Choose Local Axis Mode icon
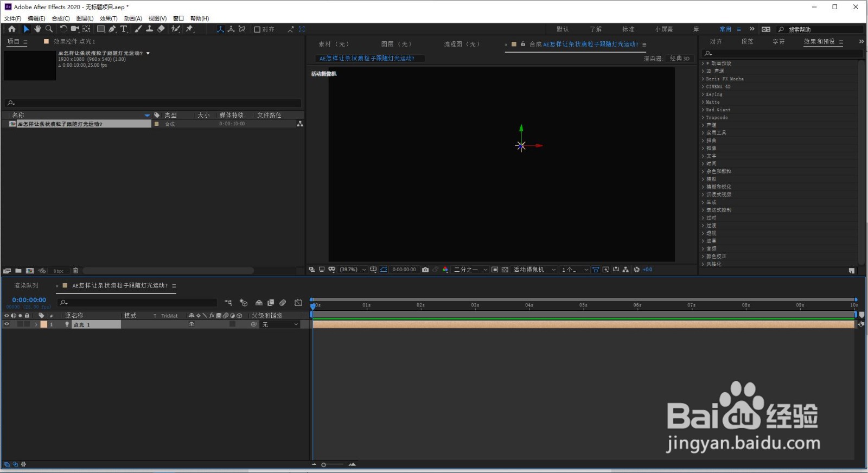Screen dimensions: 868x473 point(221,29)
